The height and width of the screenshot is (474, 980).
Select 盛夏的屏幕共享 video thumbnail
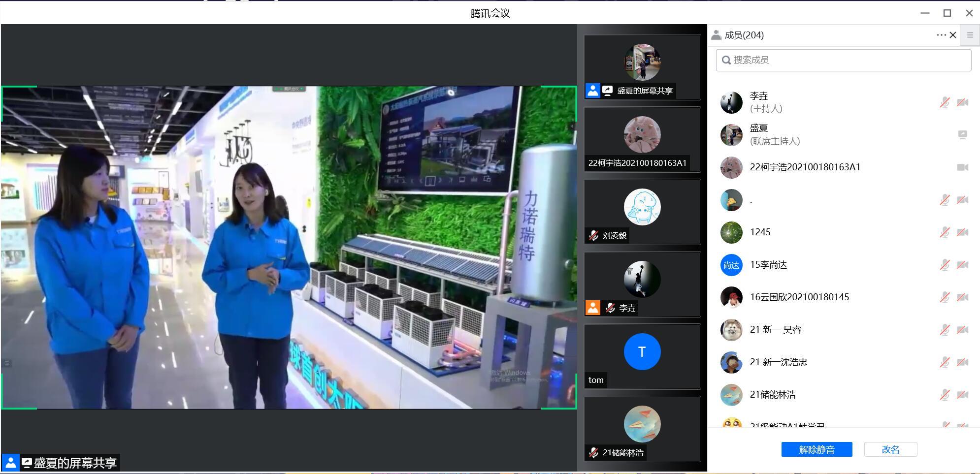point(642,67)
